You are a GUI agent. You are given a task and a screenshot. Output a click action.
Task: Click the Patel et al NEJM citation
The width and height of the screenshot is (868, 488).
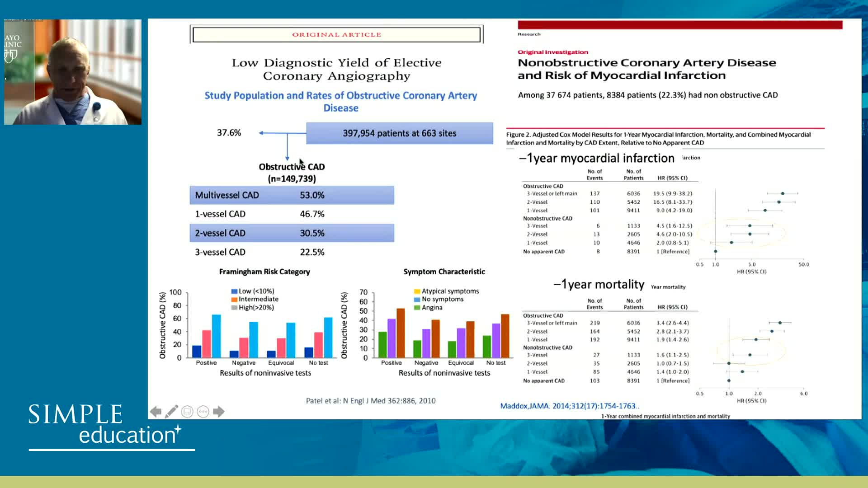pos(370,401)
